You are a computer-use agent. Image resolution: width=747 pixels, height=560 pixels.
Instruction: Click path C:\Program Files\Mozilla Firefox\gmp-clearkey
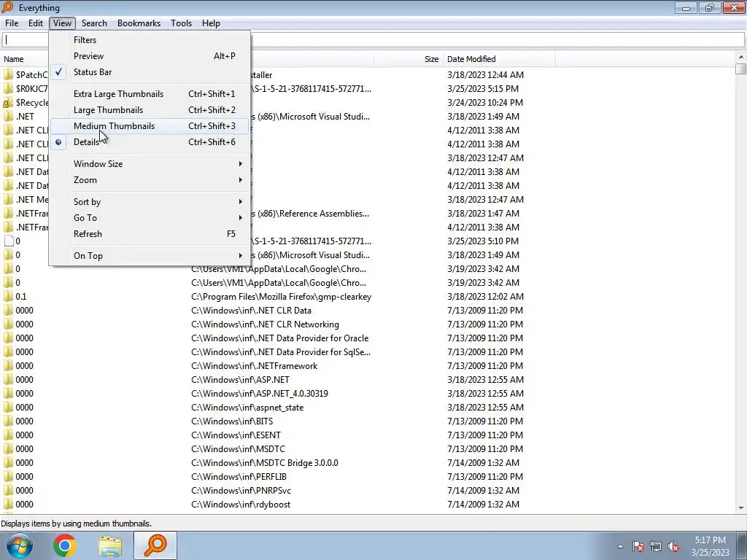(x=281, y=297)
